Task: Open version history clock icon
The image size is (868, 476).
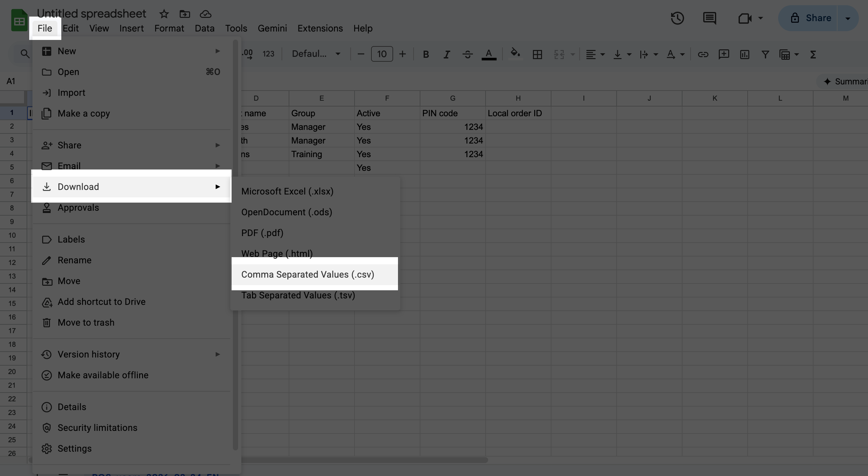Action: coord(677,18)
